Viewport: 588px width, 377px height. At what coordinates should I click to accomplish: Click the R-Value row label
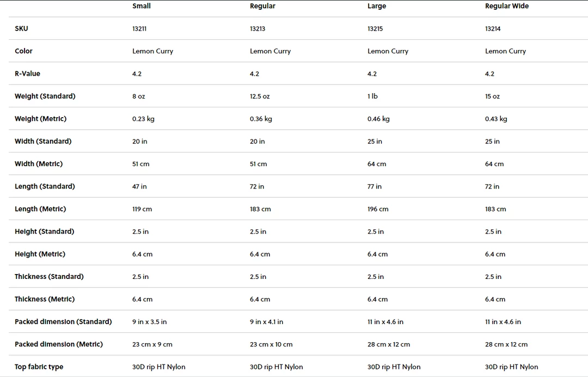[x=27, y=74]
